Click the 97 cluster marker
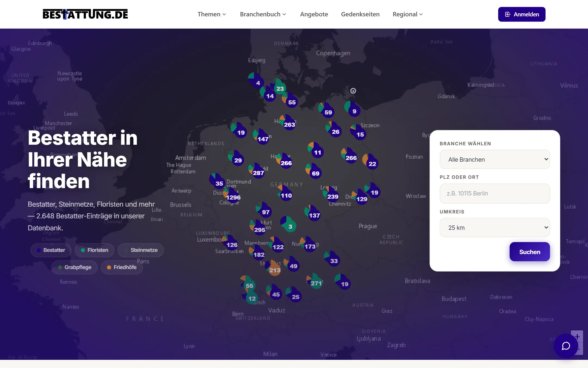Screen dimensions: 588x368 pos(264,210)
